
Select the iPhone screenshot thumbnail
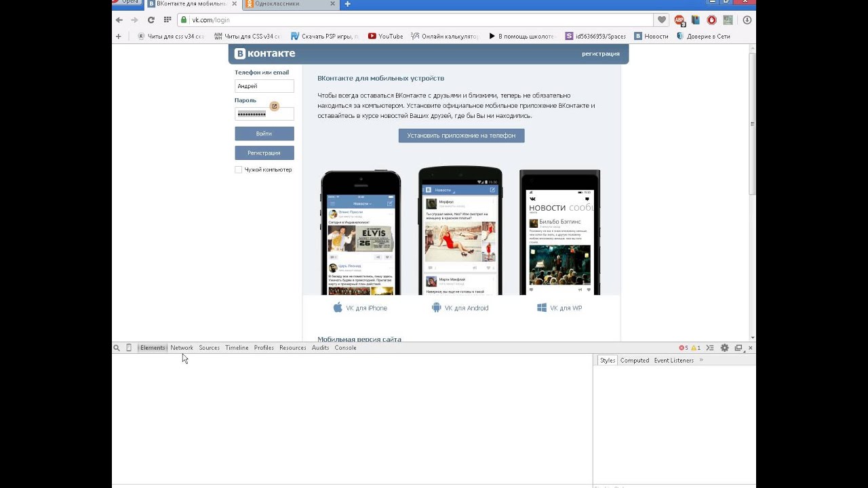pos(361,232)
